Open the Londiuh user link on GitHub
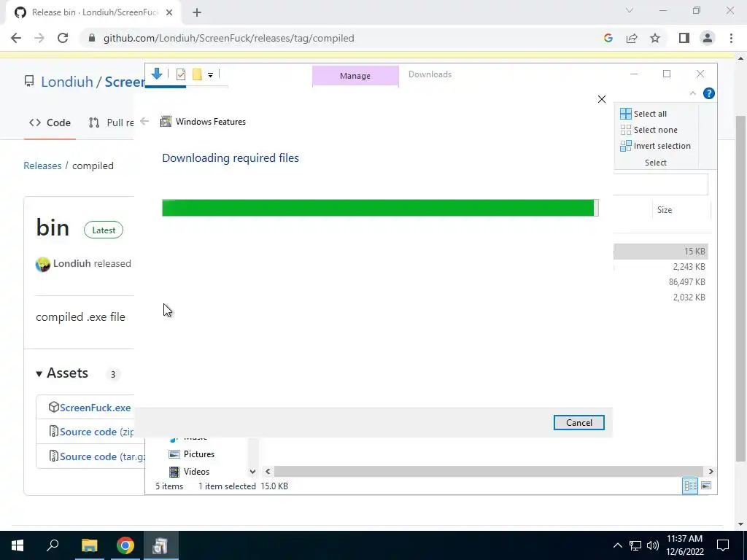747x560 pixels. click(x=67, y=82)
